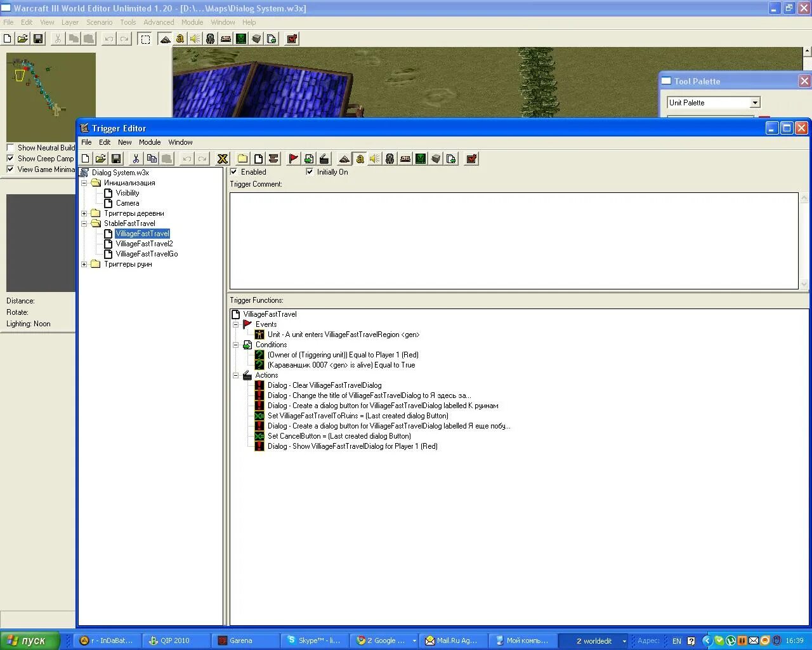Open Object Manager from World Editor main toolbar
Viewport: 812px width, 650px height.
(256, 39)
